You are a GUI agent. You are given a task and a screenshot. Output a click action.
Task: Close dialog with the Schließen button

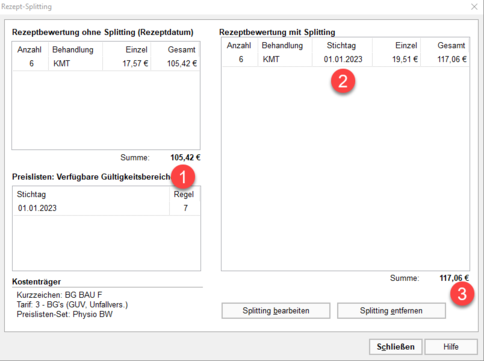click(396, 347)
